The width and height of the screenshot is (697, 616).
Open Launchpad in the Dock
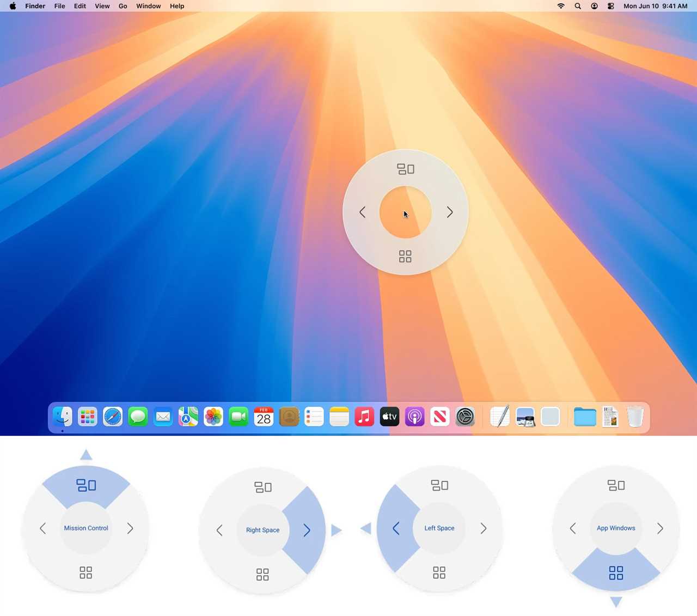tap(88, 417)
